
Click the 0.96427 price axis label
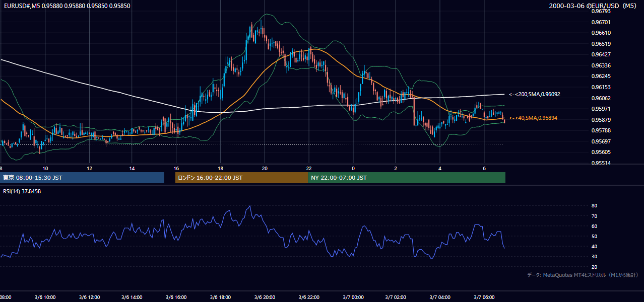coord(600,54)
